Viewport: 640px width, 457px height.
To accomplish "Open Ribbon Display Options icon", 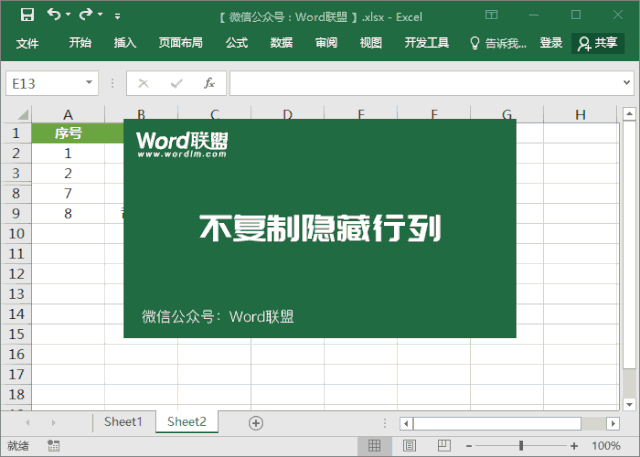I will click(491, 15).
